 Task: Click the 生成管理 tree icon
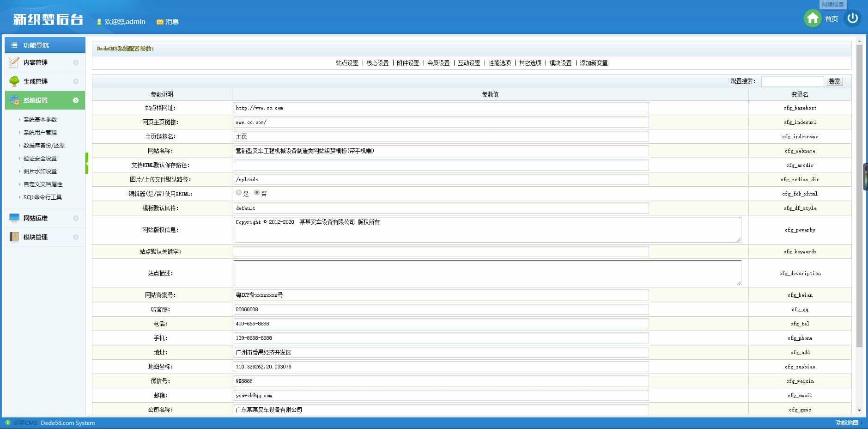[14, 81]
